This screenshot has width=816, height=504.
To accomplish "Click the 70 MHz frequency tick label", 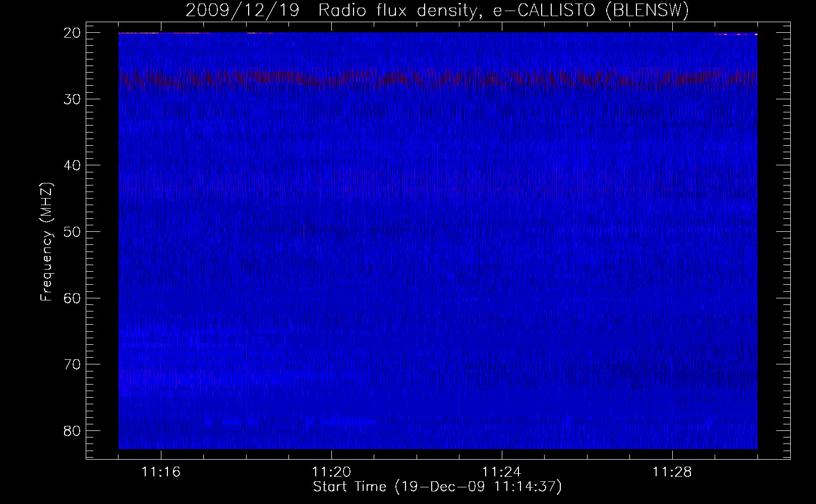I will (x=73, y=364).
